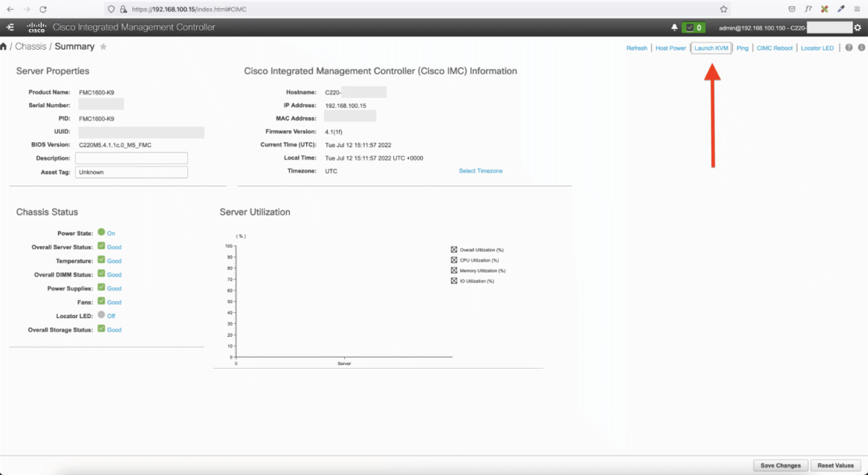The height and width of the screenshot is (475, 868).
Task: Click the Home breadcrumb icon
Action: coord(4,46)
